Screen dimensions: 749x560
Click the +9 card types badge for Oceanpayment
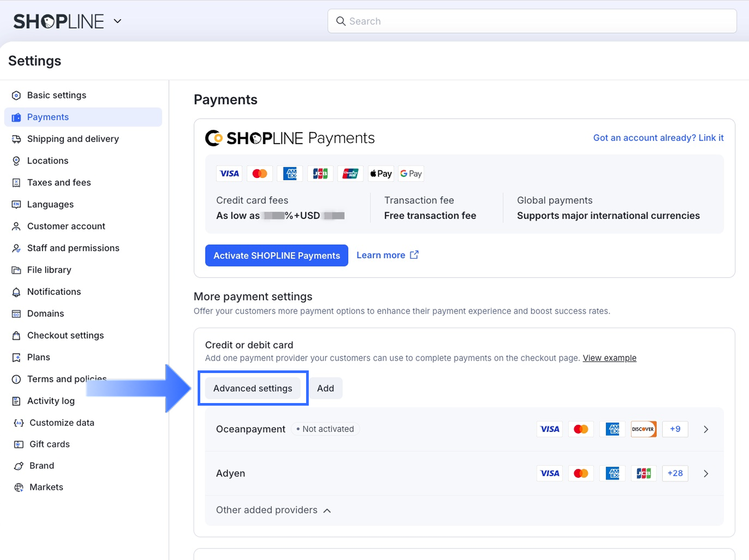point(675,429)
